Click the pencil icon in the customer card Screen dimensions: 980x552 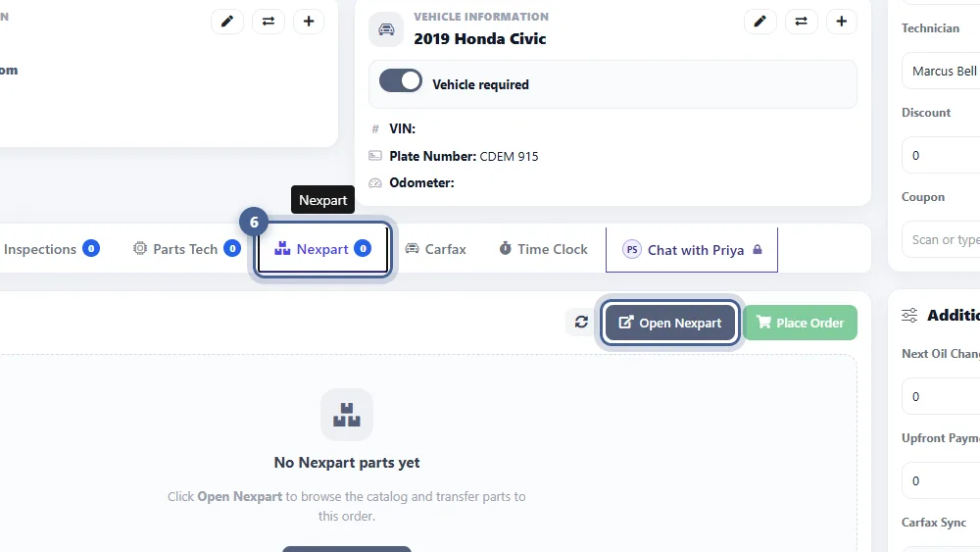click(227, 22)
